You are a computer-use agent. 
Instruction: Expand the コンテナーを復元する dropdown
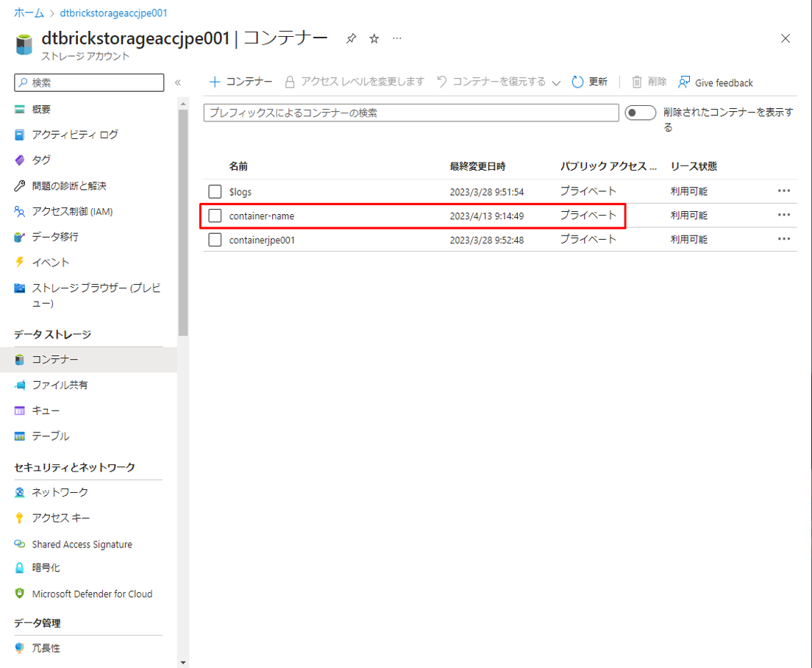[556, 82]
